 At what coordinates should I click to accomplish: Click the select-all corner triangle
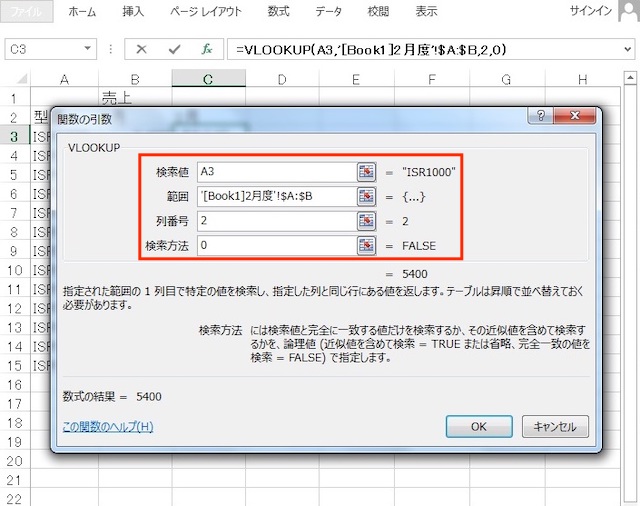coord(22,78)
